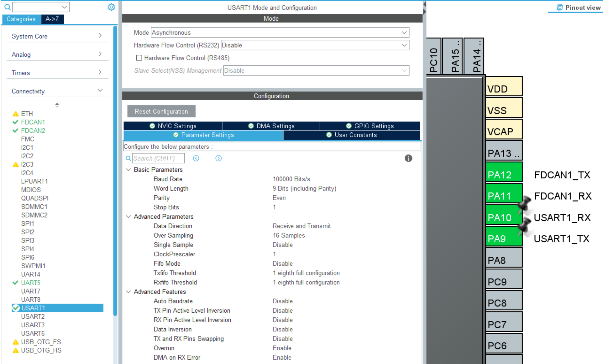This screenshot has width=603, height=364.
Task: Click the pushpin on PA10 pin
Action: (524, 205)
